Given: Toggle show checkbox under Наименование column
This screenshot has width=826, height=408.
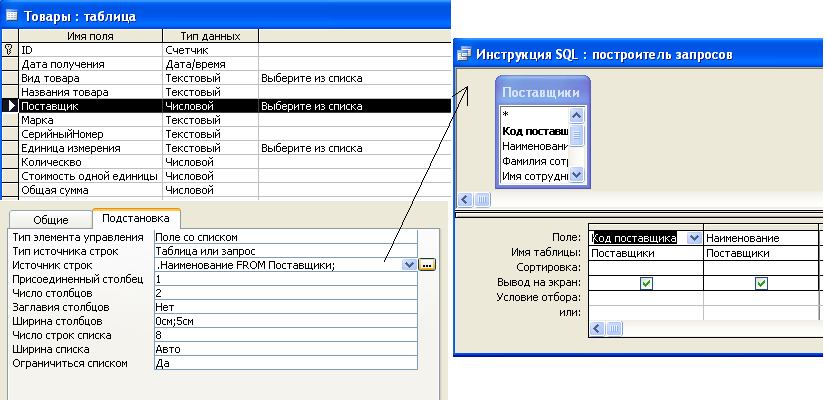Looking at the screenshot, I should [761, 284].
